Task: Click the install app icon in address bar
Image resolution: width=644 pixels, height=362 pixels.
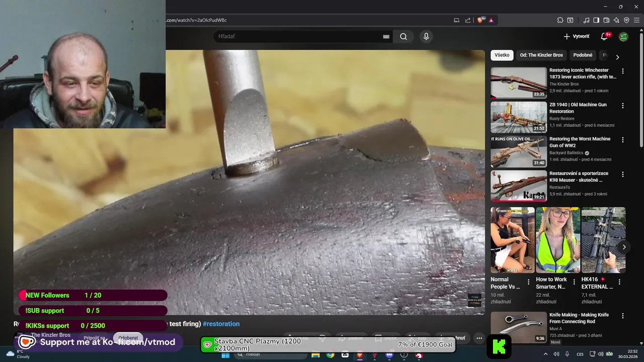Action: pos(456,20)
